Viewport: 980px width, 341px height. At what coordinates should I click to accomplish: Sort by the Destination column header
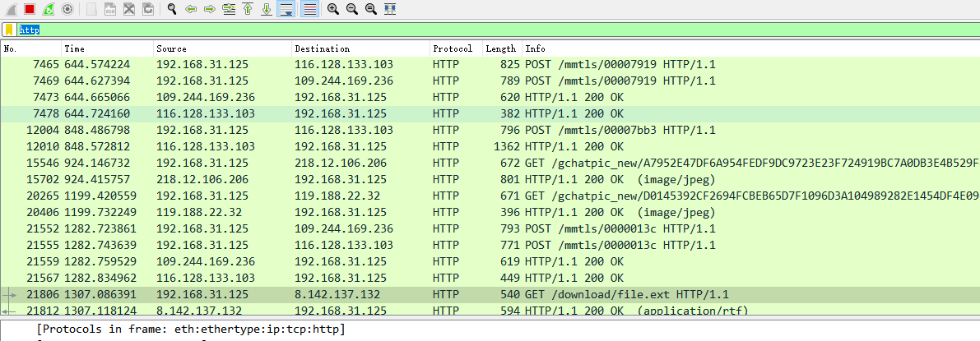pyautogui.click(x=361, y=48)
